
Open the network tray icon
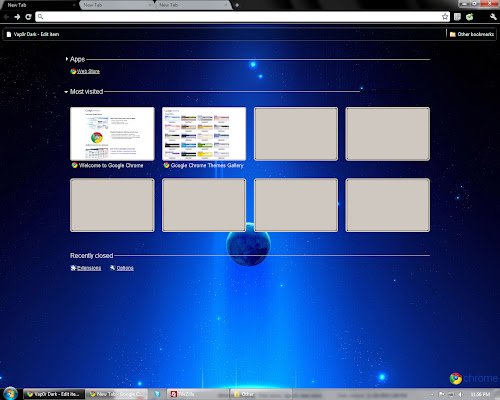[451, 394]
